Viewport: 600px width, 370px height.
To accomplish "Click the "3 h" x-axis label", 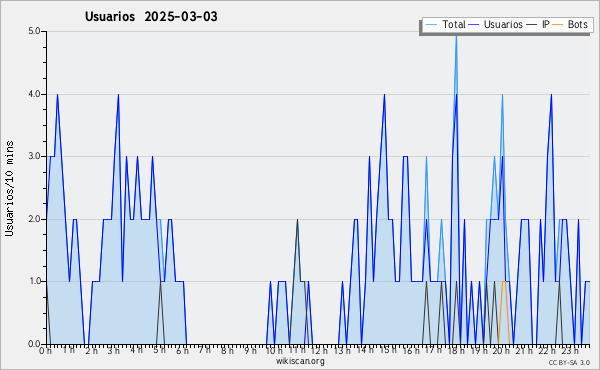I will coord(114,351).
